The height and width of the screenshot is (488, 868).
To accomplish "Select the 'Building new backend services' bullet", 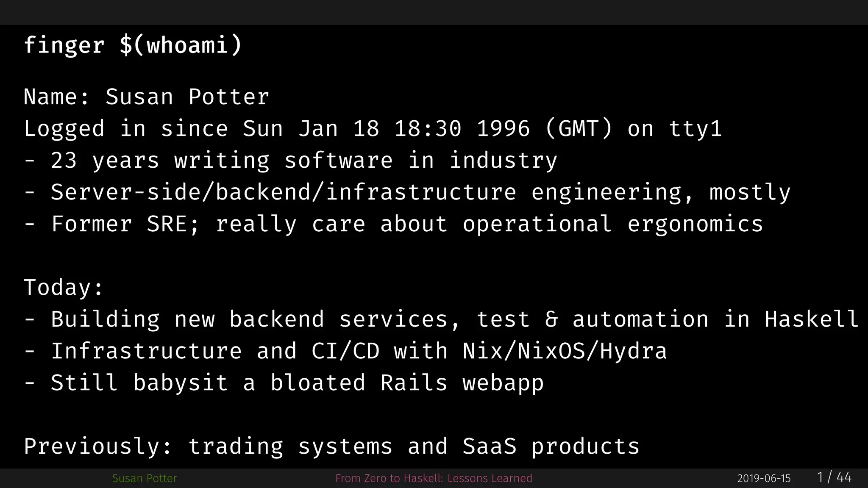I will click(441, 319).
